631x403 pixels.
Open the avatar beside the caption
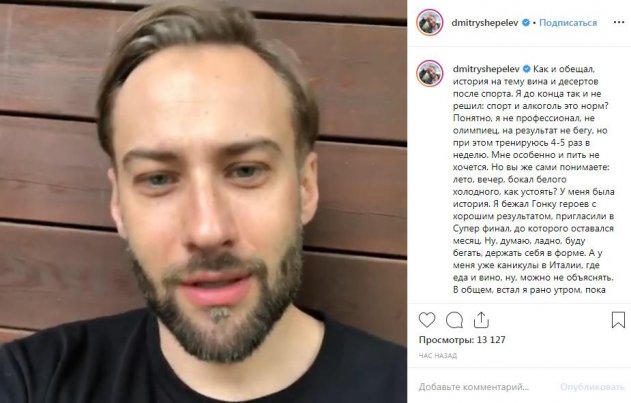430,73
